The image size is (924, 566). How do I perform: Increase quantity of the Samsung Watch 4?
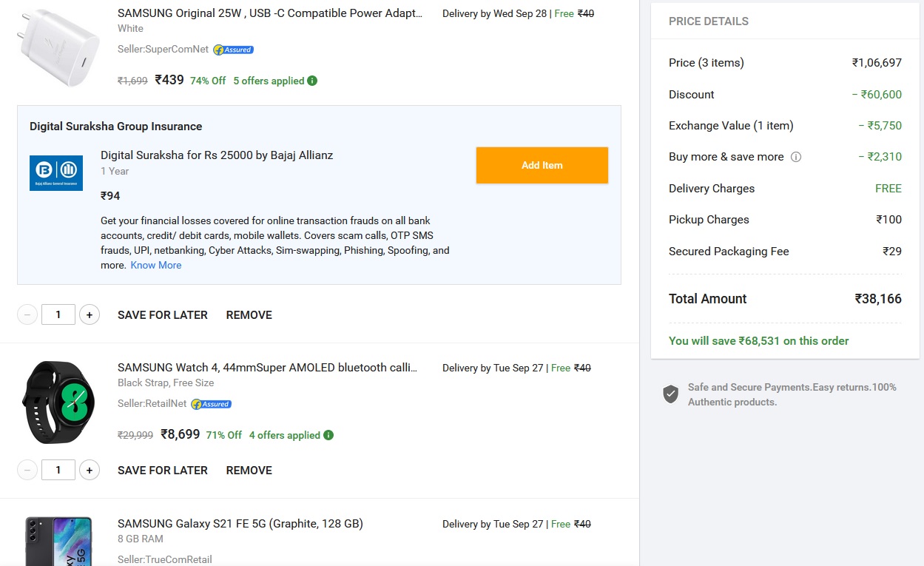coord(90,471)
